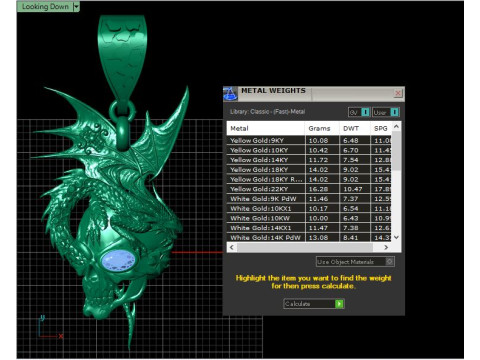The width and height of the screenshot is (480, 360).
Task: Select the White Gold:14KX1 row
Action: [309, 228]
